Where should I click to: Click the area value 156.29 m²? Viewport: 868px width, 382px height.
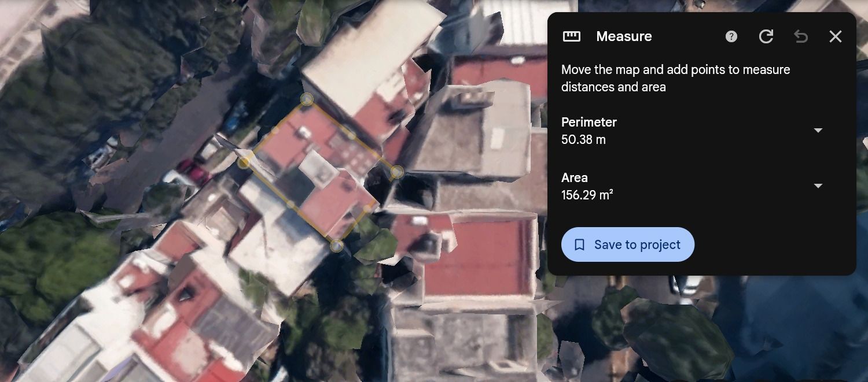point(587,195)
